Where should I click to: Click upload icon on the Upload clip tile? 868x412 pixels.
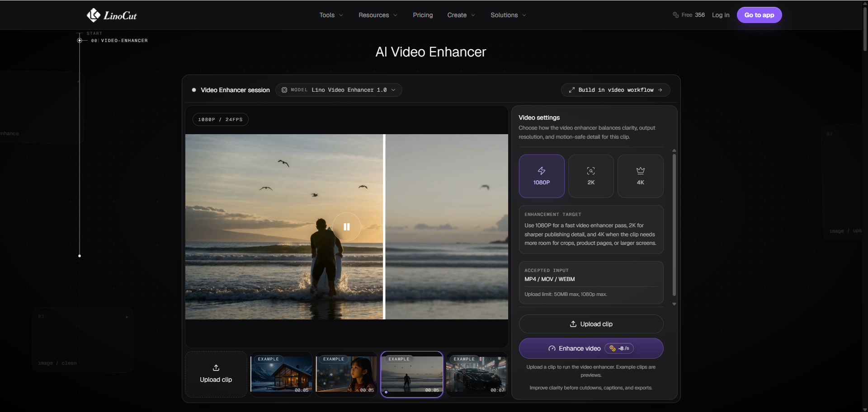(x=216, y=368)
